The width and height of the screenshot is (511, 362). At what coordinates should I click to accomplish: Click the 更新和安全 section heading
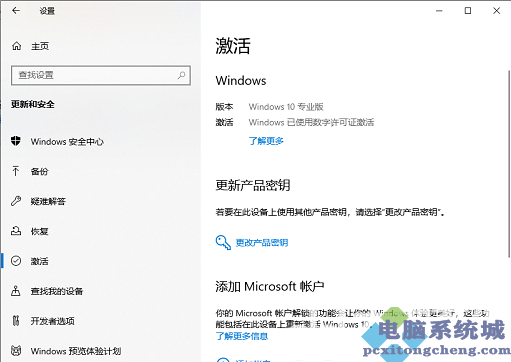click(x=33, y=104)
